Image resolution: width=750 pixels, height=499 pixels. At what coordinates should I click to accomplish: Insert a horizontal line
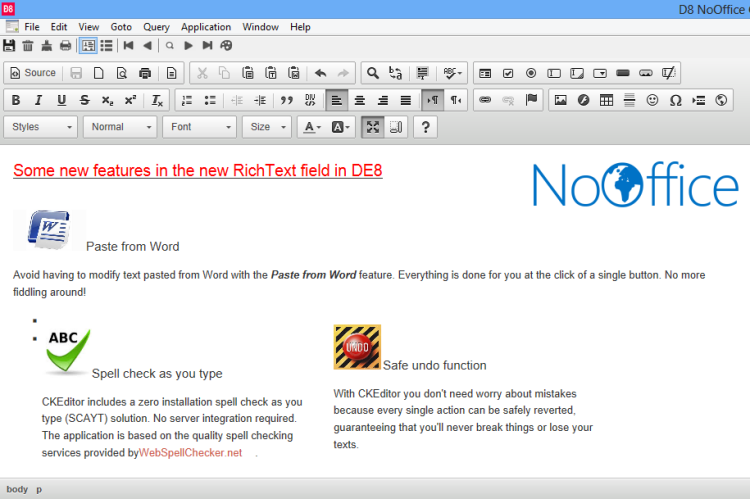pos(629,100)
